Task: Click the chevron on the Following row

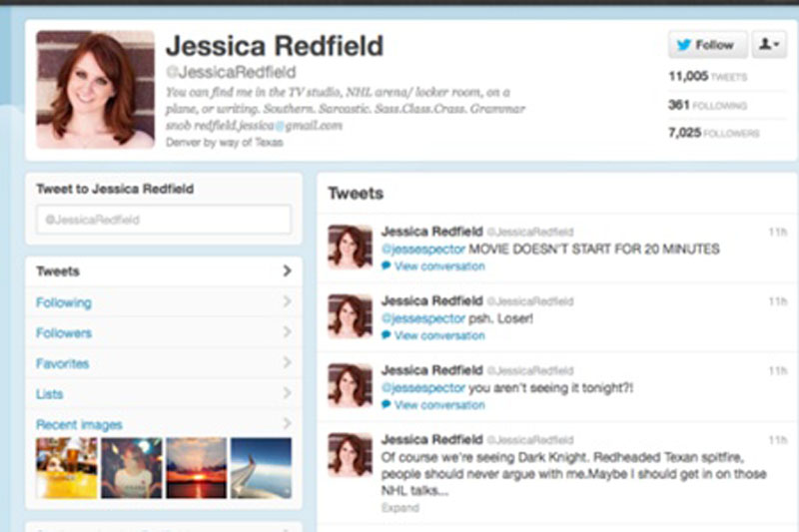Action: coord(288,301)
